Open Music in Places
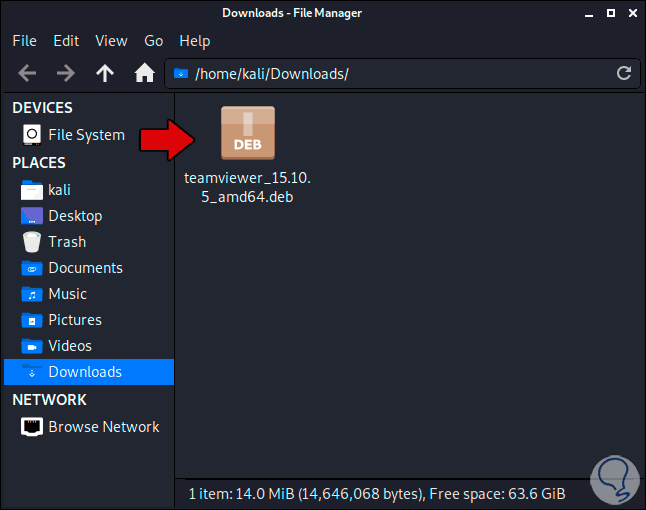 coord(89,294)
